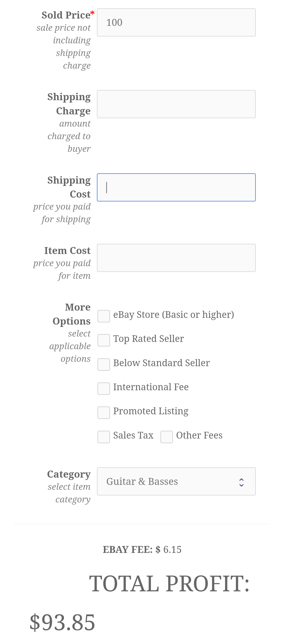
Task: Click the Shipping Cost text field
Action: 176,187
